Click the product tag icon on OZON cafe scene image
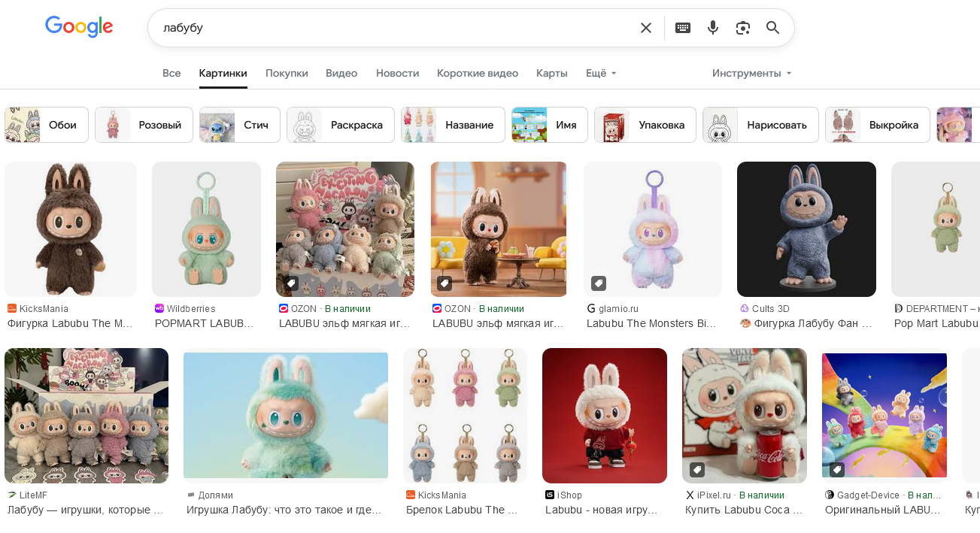The image size is (980, 533). point(445,283)
